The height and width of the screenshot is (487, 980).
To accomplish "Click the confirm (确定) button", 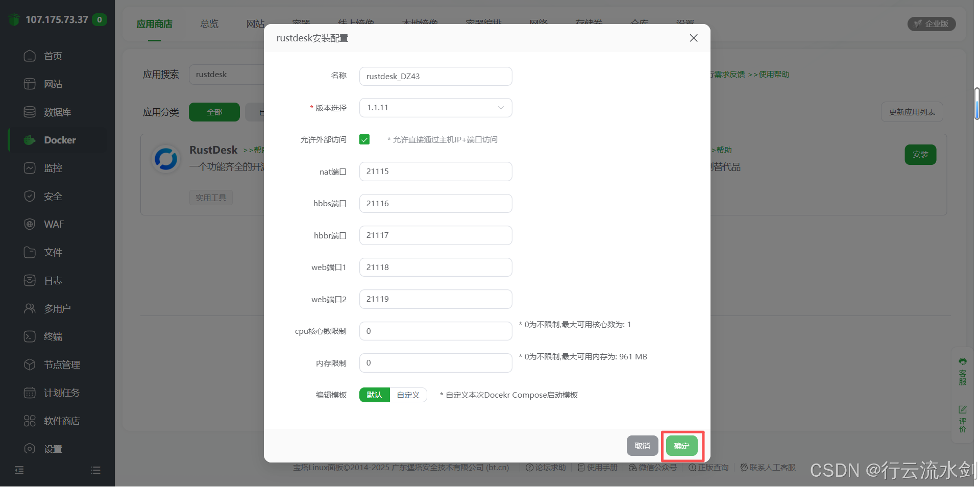I will click(682, 446).
